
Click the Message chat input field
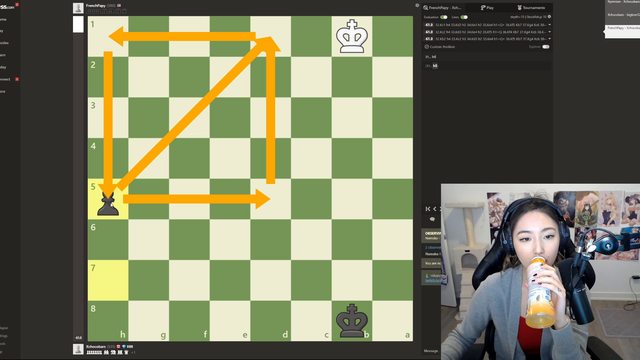(432, 351)
